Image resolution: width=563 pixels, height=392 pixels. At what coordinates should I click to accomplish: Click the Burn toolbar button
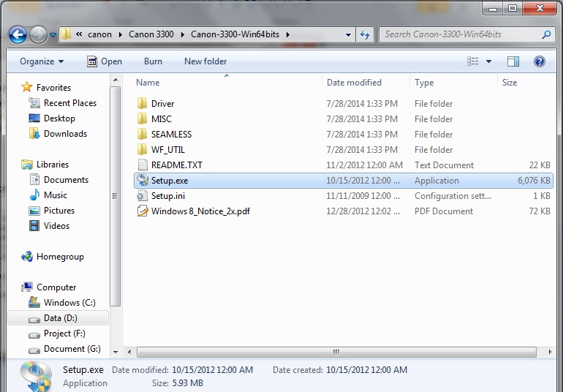click(x=153, y=61)
